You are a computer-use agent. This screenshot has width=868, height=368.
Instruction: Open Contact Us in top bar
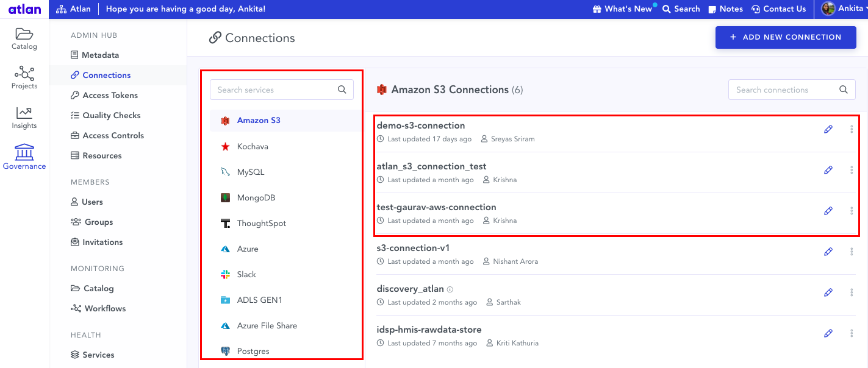pos(779,9)
